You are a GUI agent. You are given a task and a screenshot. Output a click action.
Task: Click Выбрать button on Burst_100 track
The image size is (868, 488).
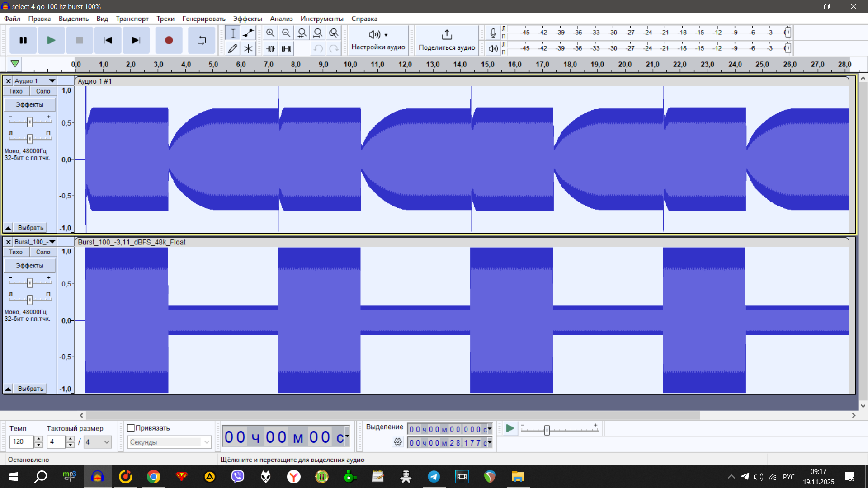tap(30, 389)
